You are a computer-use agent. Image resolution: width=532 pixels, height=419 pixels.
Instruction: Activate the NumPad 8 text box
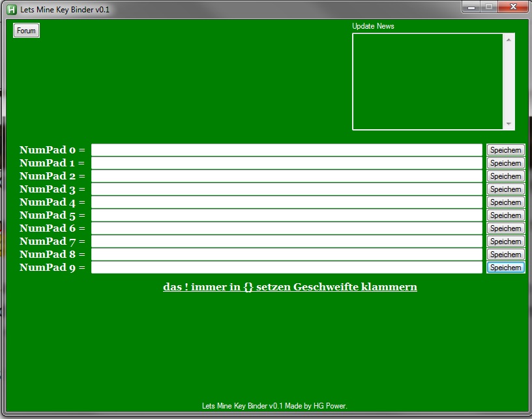(286, 255)
